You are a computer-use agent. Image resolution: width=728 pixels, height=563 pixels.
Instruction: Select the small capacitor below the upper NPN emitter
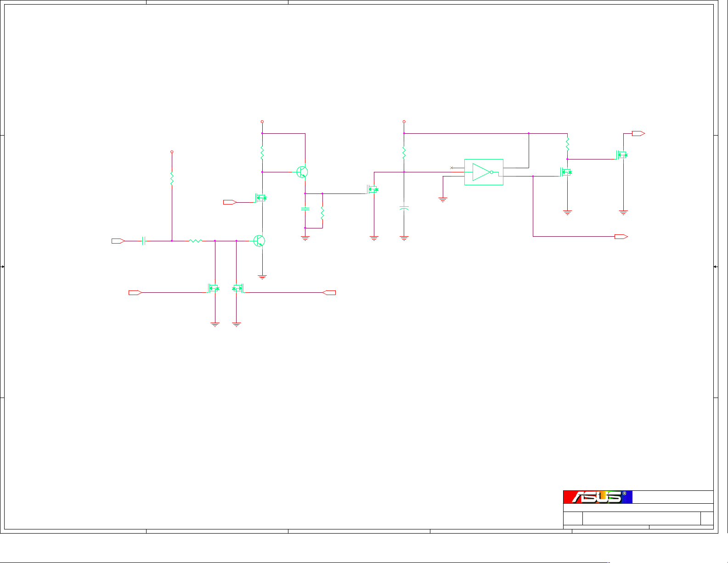(305, 209)
